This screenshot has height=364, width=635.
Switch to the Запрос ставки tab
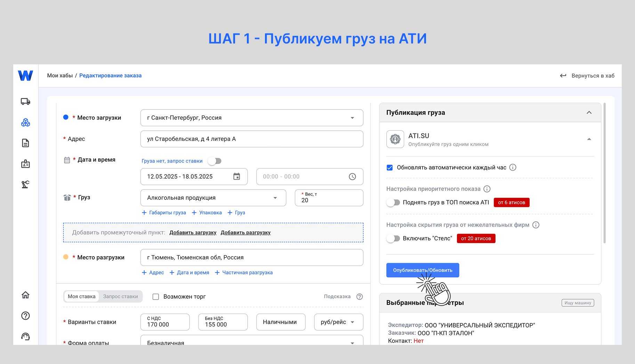120,297
